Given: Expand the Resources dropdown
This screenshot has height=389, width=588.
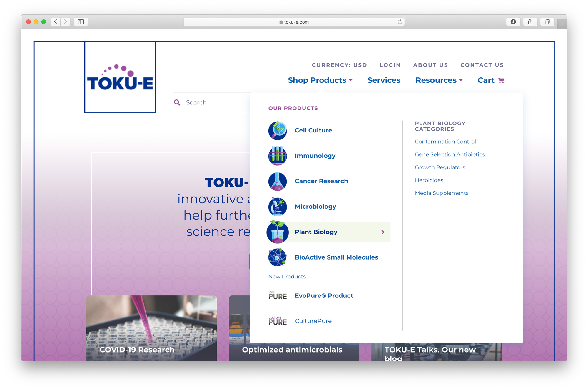Looking at the screenshot, I should pyautogui.click(x=439, y=80).
